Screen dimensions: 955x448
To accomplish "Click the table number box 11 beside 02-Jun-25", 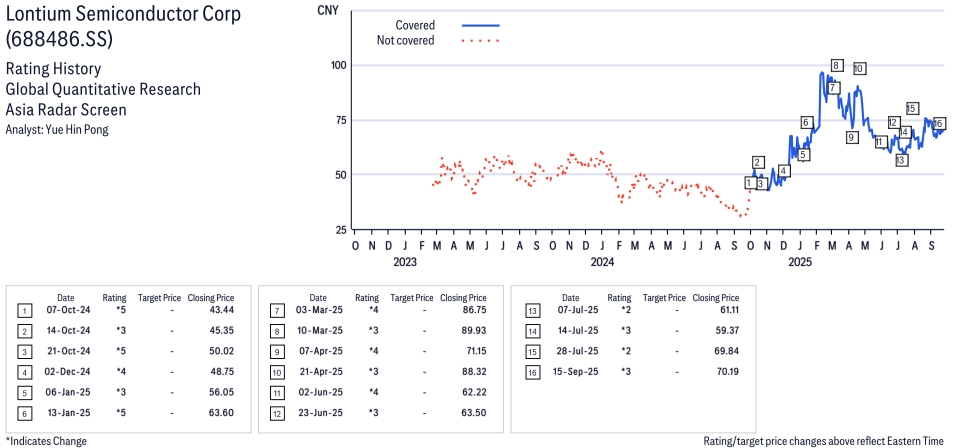I will point(276,393).
